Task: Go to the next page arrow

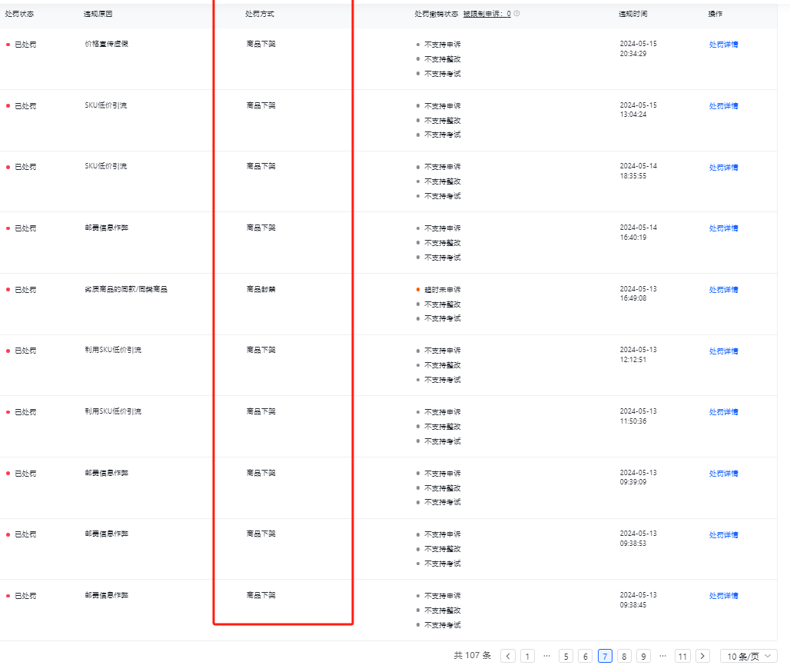Action: tap(702, 656)
